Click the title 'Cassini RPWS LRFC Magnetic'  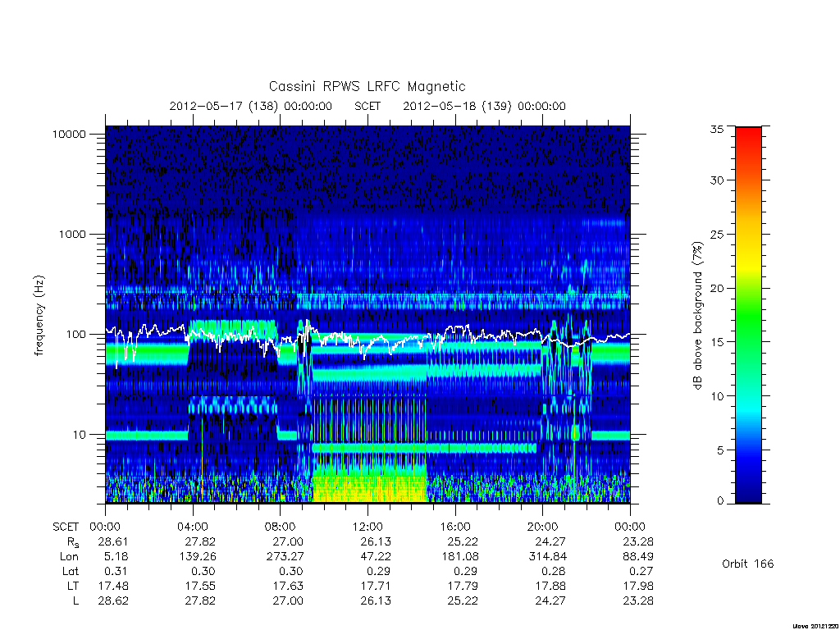(367, 86)
